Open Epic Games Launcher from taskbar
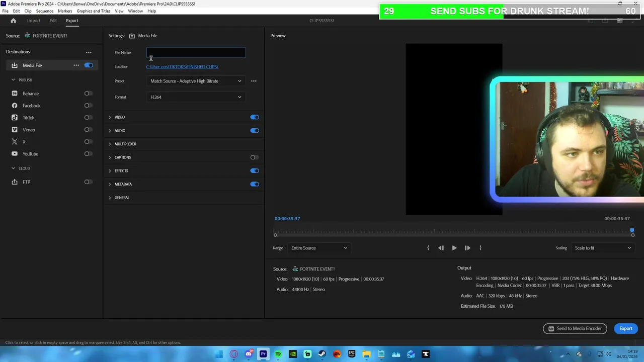Image resolution: width=644 pixels, height=362 pixels. point(352,354)
